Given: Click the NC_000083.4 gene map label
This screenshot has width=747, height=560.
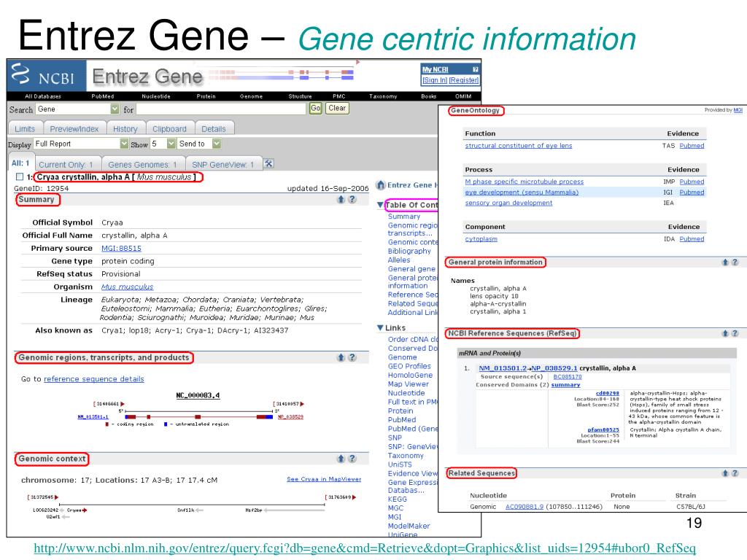Looking at the screenshot, I should tap(198, 395).
